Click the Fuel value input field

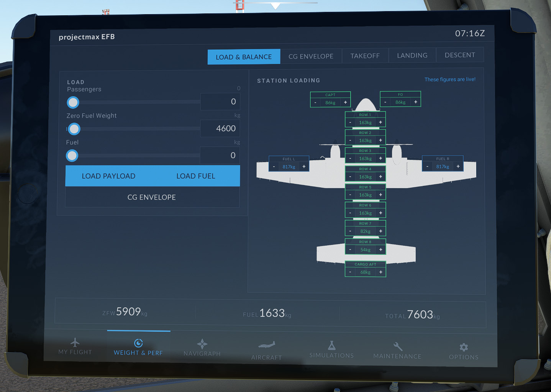tap(220, 155)
